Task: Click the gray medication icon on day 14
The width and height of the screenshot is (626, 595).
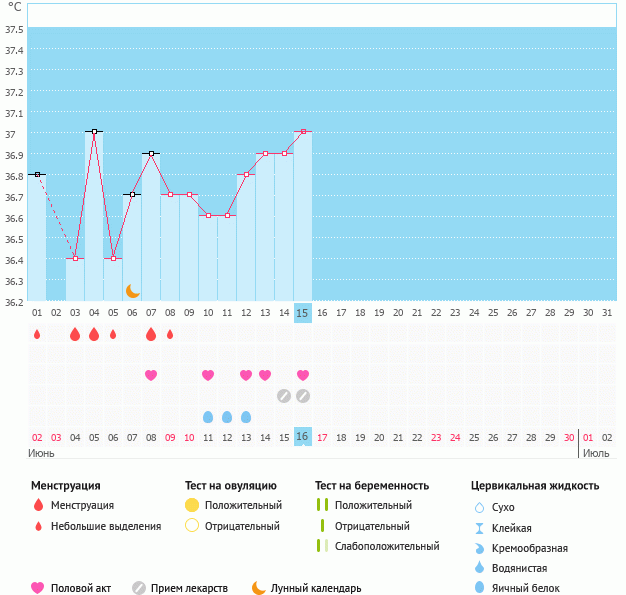Action: click(x=284, y=396)
